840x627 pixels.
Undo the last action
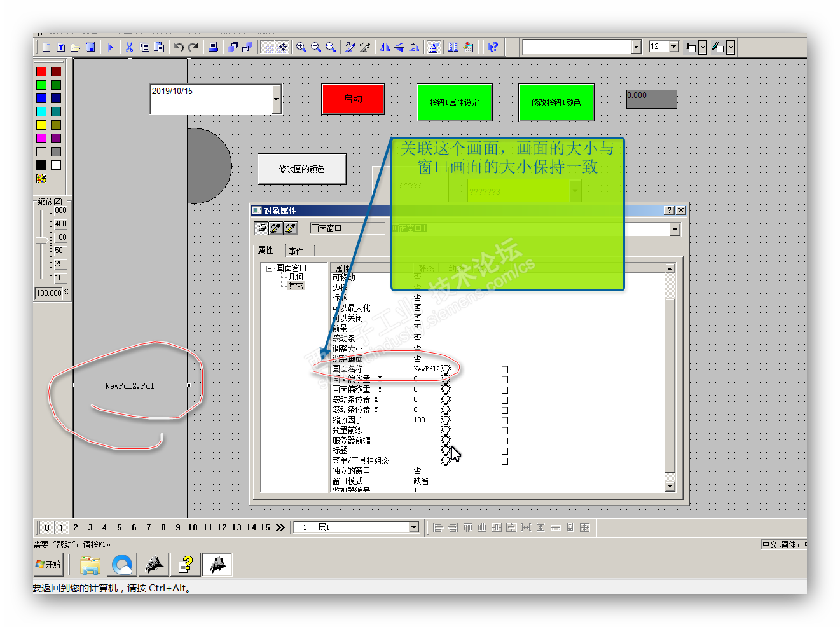179,47
